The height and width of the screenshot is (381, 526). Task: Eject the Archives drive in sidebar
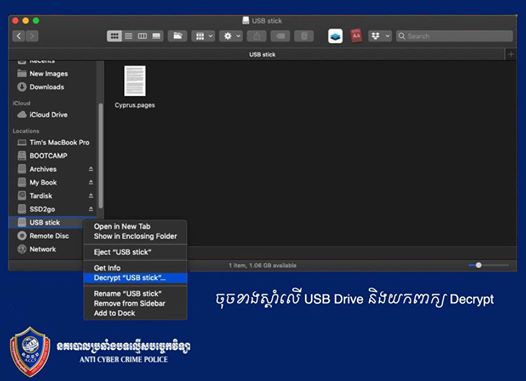click(x=91, y=169)
